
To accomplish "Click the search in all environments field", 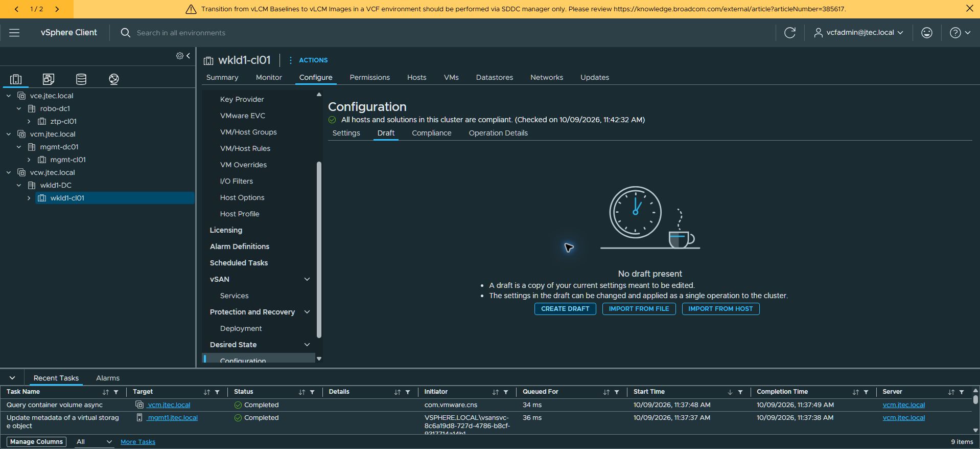I will coord(181,33).
